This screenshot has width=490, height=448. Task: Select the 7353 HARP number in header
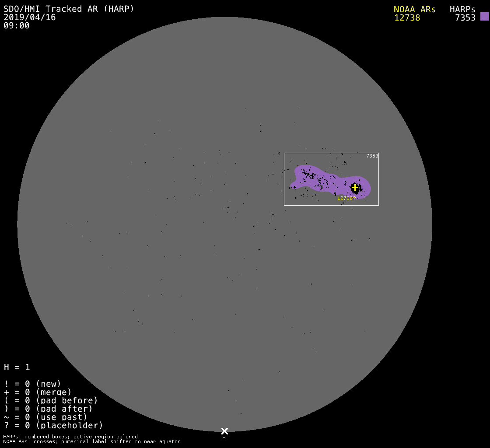click(465, 18)
